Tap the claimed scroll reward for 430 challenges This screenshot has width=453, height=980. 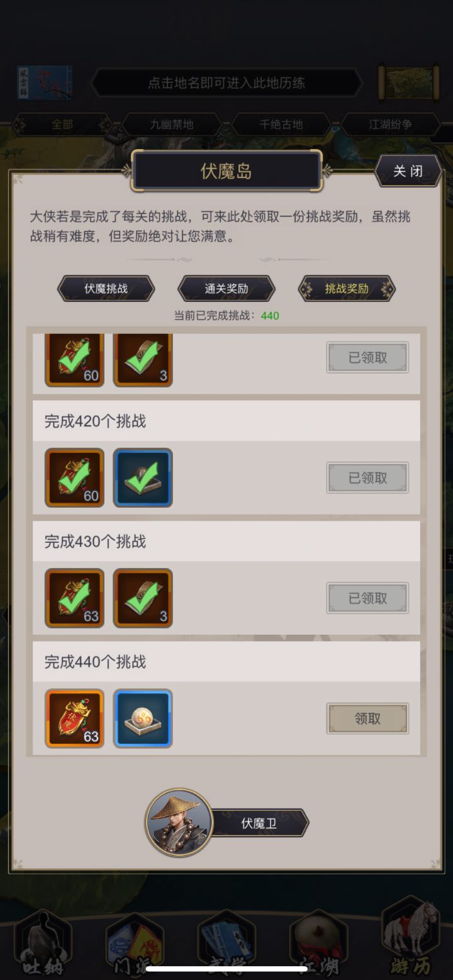pos(143,598)
